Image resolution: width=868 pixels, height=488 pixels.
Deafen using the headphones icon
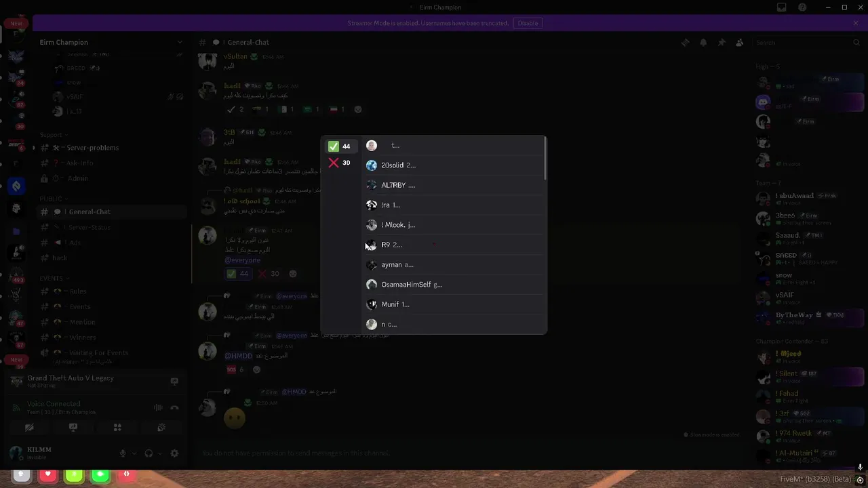tap(149, 453)
